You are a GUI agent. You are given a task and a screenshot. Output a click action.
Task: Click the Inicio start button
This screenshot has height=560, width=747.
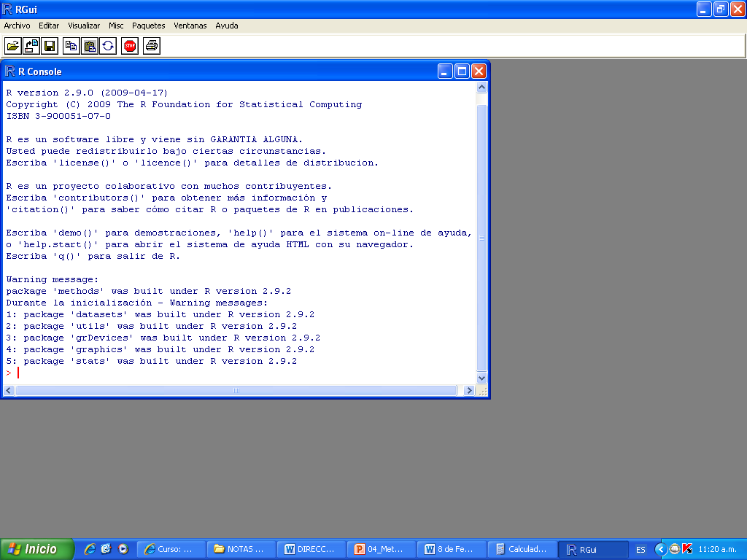36,549
